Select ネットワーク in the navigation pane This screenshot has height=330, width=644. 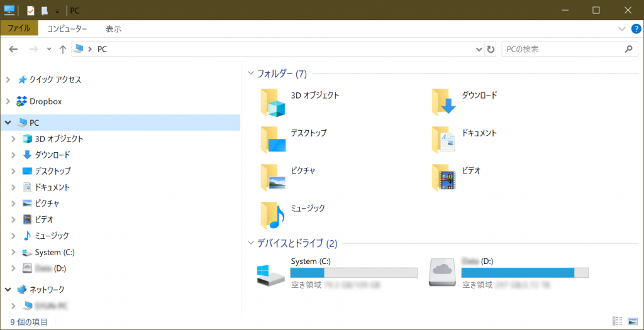click(47, 290)
